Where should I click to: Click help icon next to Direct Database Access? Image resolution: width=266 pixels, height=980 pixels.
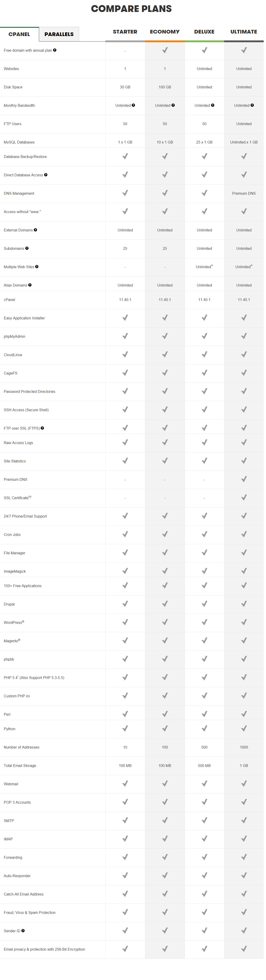click(x=46, y=175)
